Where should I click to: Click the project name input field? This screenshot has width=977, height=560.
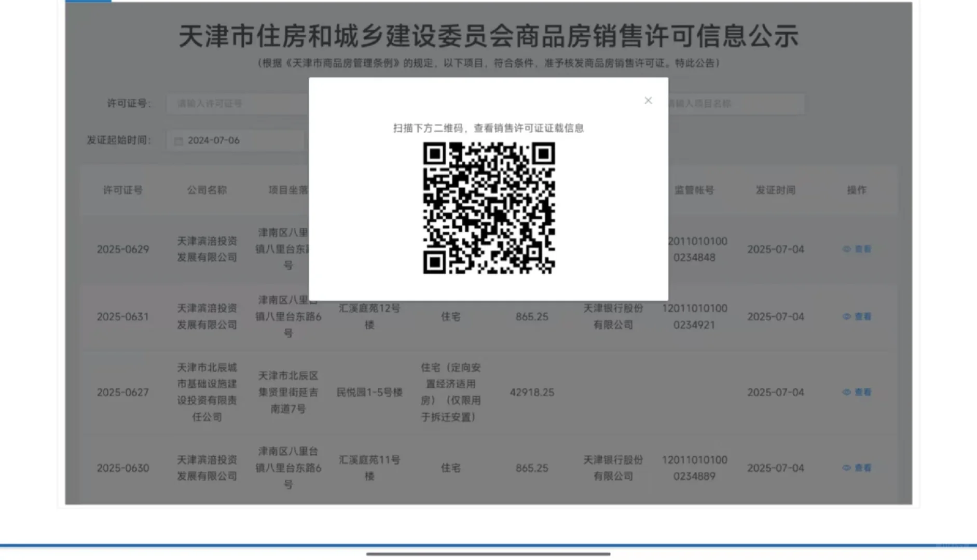point(737,104)
